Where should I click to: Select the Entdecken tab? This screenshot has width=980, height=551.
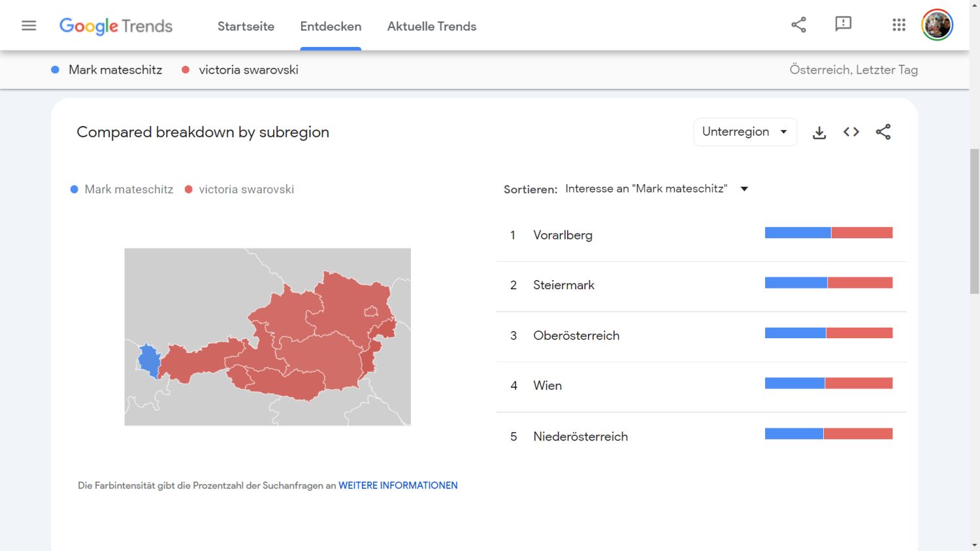[331, 26]
